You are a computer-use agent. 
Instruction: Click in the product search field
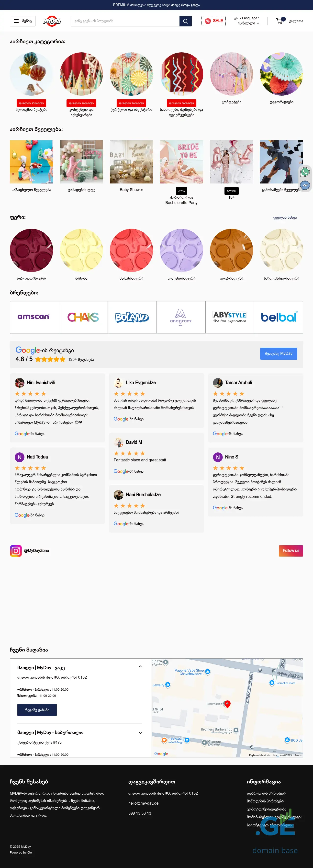125,21
